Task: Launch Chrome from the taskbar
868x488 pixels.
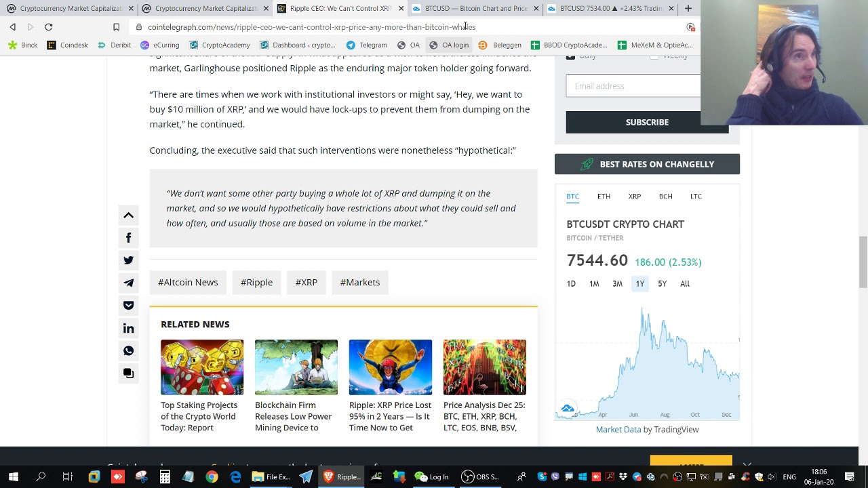Action: coord(212,477)
